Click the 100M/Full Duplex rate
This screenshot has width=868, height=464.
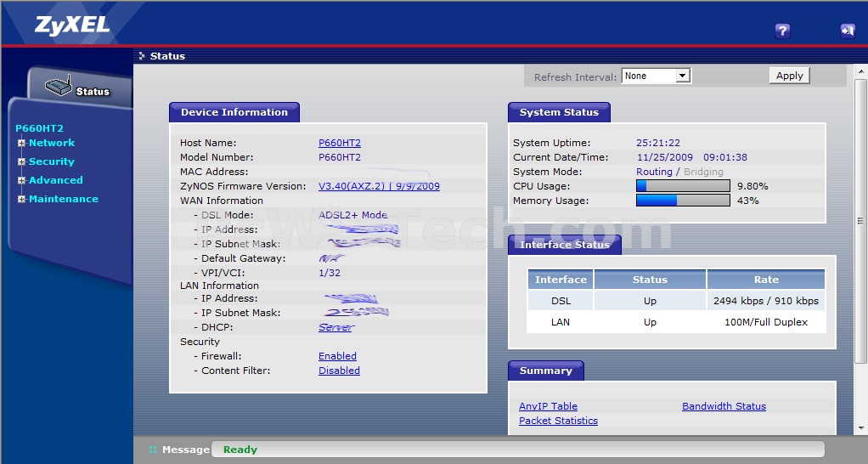[x=766, y=322]
